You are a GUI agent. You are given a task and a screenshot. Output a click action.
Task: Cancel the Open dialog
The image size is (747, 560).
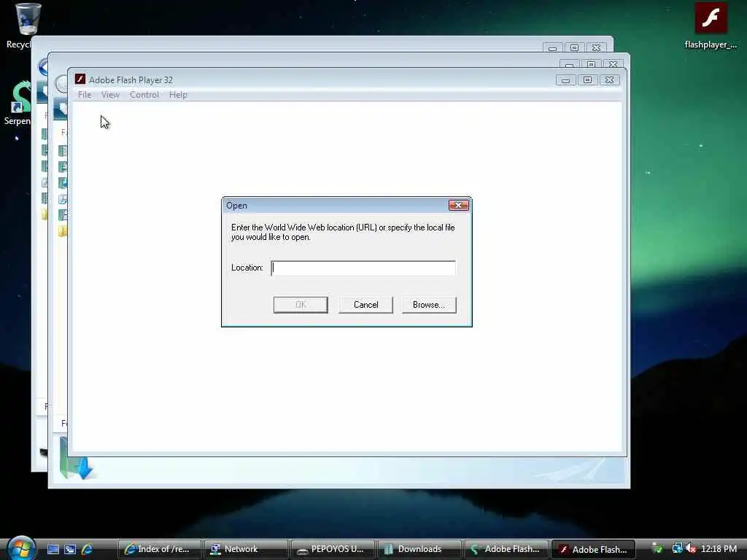[x=366, y=305]
